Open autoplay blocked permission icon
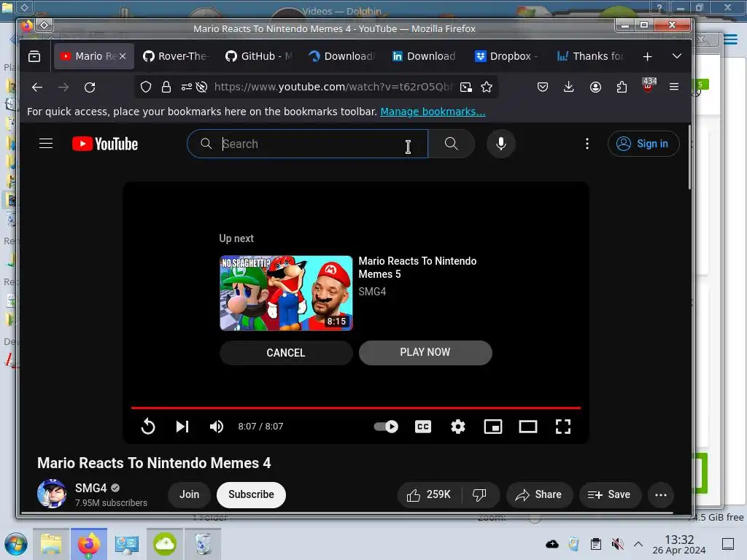The height and width of the screenshot is (560, 747). tap(201, 87)
